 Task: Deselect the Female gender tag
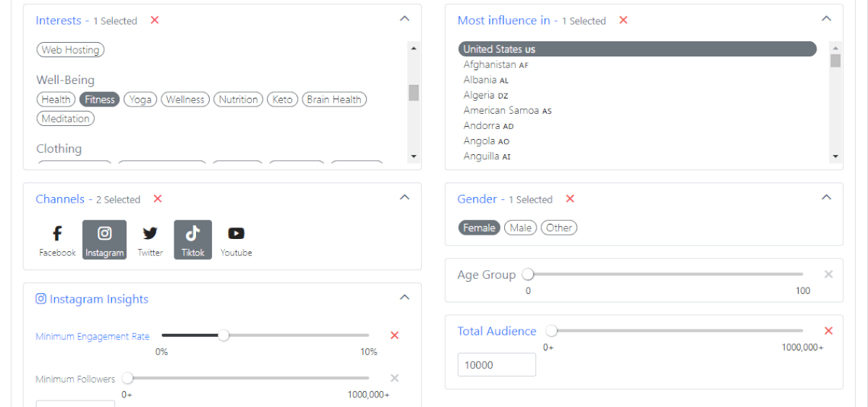pos(479,228)
